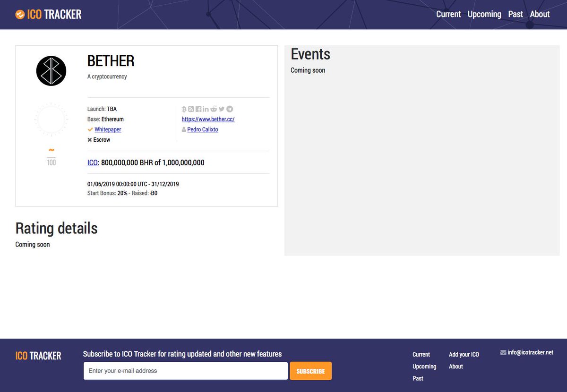This screenshot has height=392, width=567.
Task: Open About in top navigation
Action: (x=540, y=14)
